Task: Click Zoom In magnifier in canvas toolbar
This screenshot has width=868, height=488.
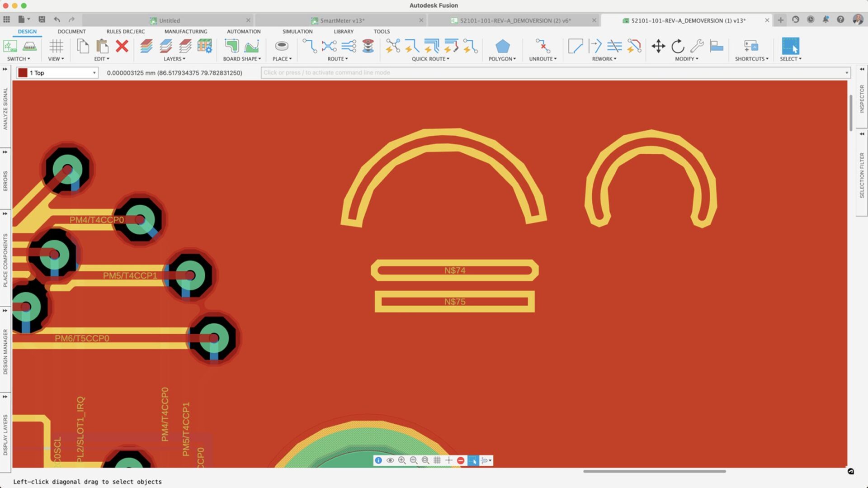Action: (402, 460)
